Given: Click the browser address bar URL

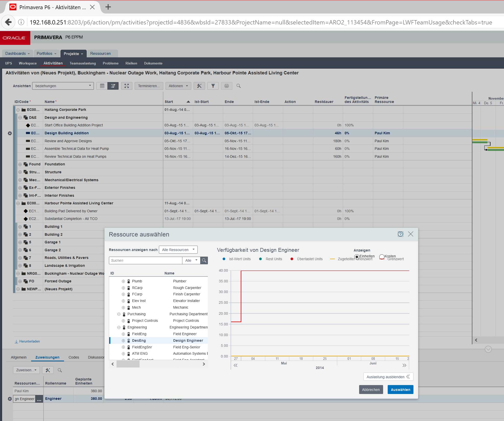Looking at the screenshot, I should click(x=261, y=22).
